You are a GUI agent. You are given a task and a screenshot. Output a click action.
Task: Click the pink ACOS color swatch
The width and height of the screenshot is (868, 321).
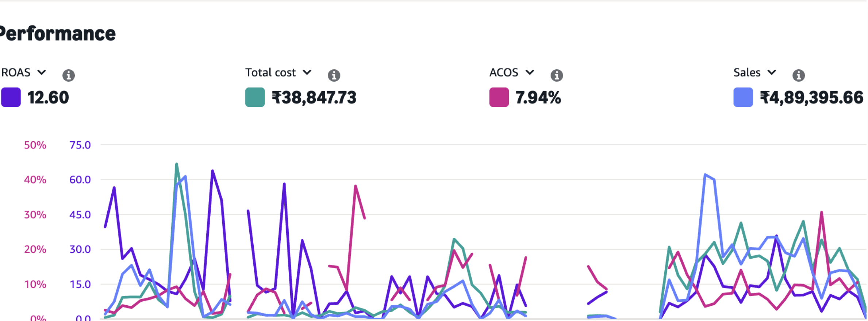click(x=499, y=97)
